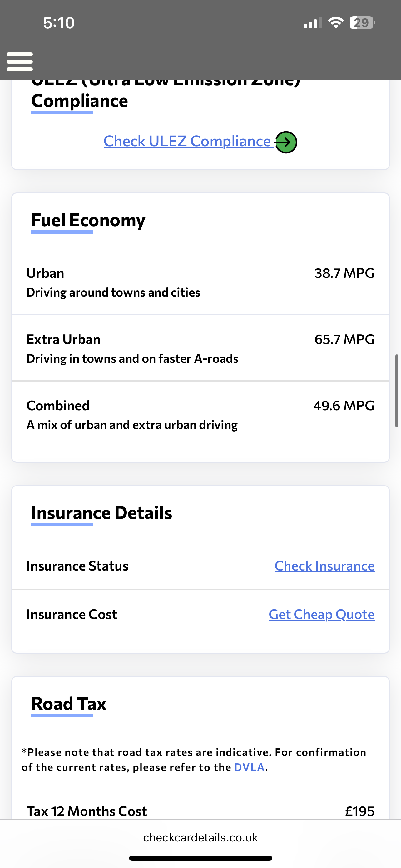Click the Get Cheap Quote link
The height and width of the screenshot is (868, 401).
tap(321, 615)
